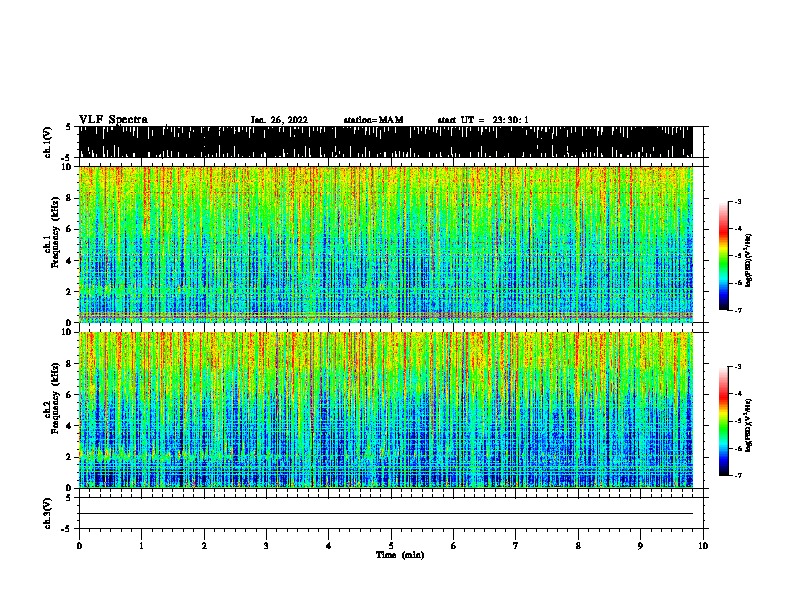The height and width of the screenshot is (612, 792).
Task: Click the "-3" value on the ch.1 color bar
Action: (737, 201)
